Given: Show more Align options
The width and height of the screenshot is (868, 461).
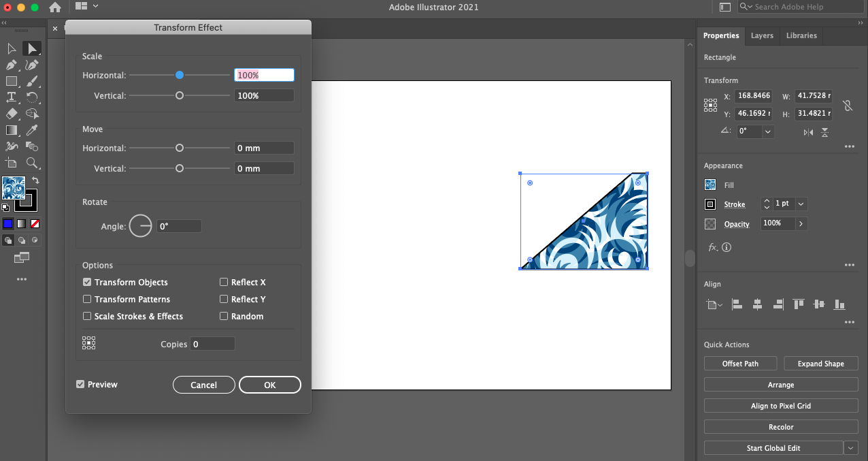Looking at the screenshot, I should click(x=849, y=322).
